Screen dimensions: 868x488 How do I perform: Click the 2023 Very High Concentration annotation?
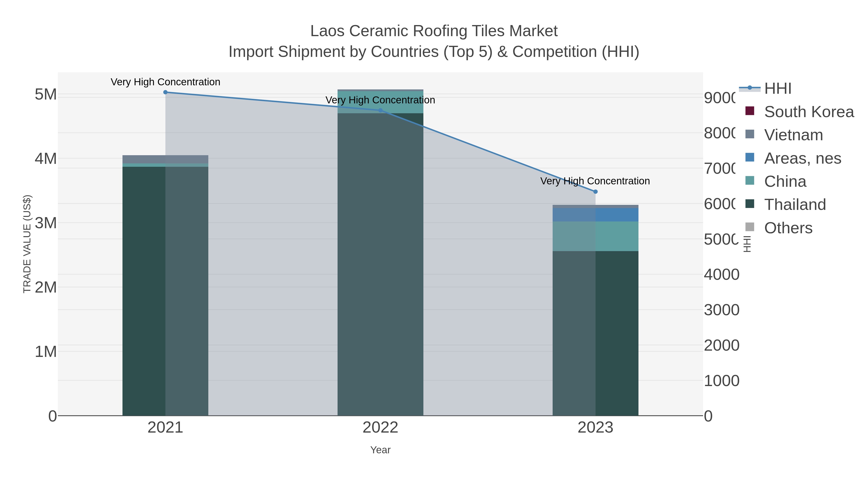click(595, 181)
